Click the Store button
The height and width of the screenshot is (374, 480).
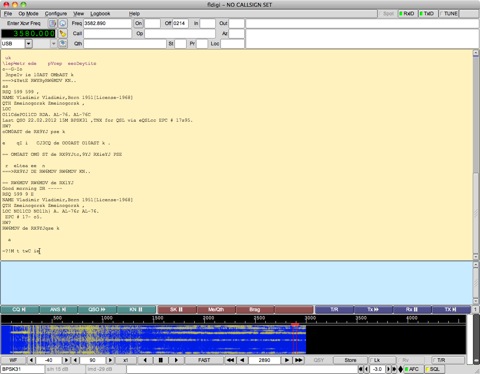point(350,360)
